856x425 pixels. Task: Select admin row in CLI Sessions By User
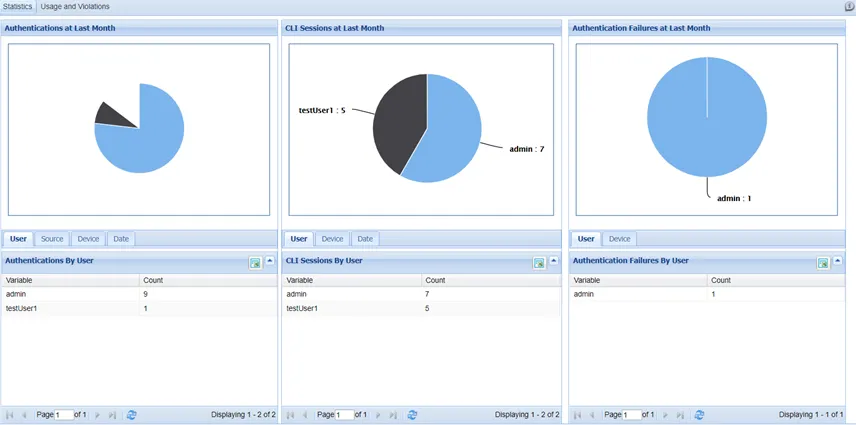pos(421,294)
